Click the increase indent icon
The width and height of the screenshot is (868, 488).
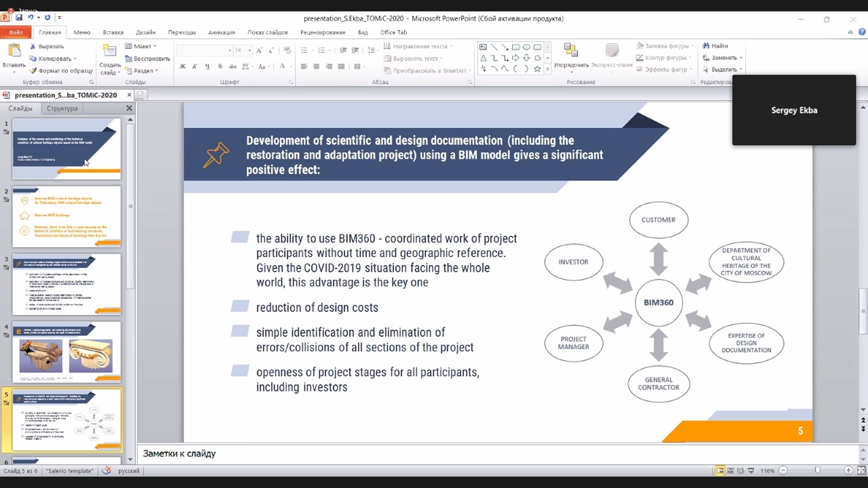355,50
